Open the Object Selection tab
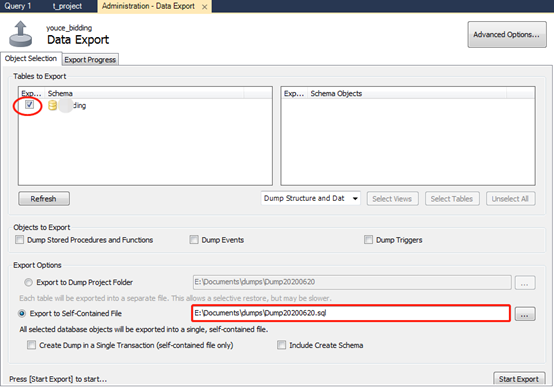 (31, 58)
